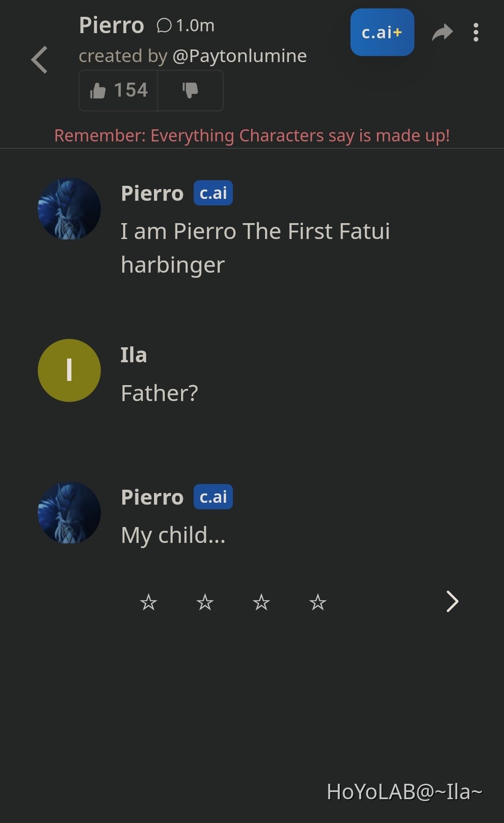Tap Pierro's avatar on the first message

(x=69, y=209)
